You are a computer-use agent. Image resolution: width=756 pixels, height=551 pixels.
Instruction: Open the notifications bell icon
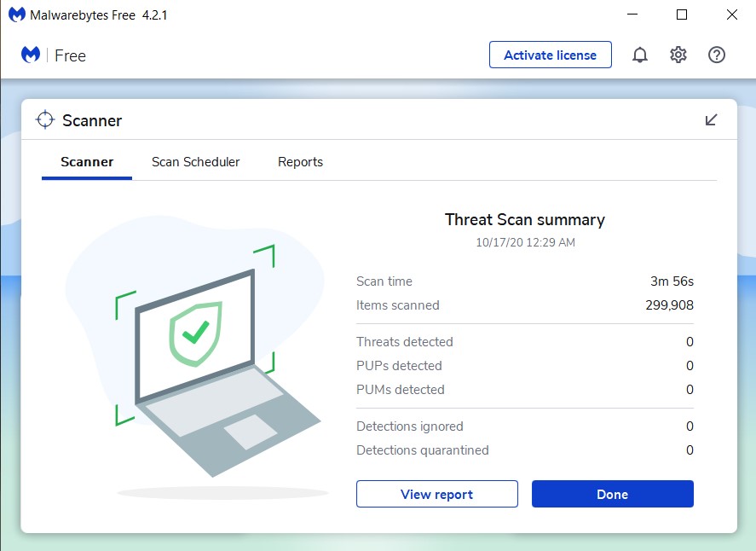click(640, 55)
